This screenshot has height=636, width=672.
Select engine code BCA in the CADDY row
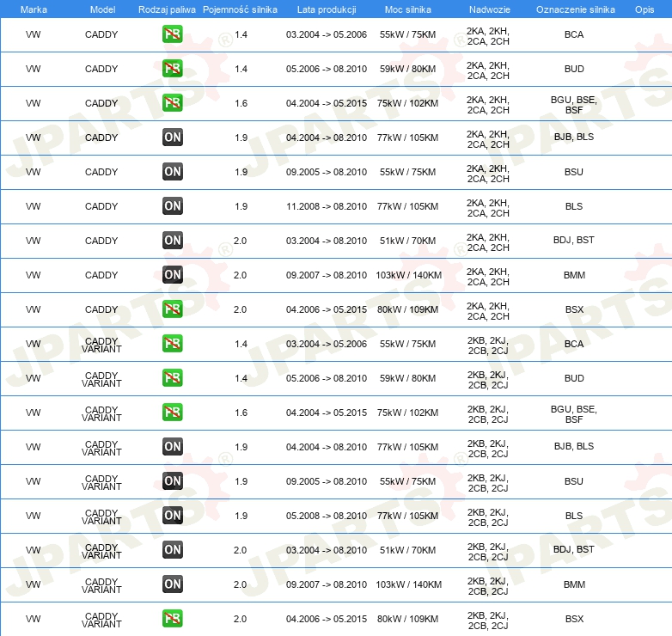point(574,34)
